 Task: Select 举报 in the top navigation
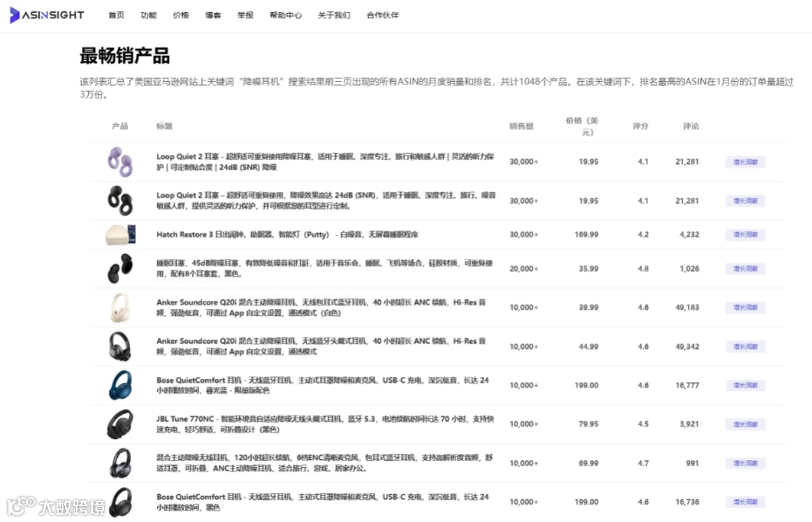click(x=245, y=15)
